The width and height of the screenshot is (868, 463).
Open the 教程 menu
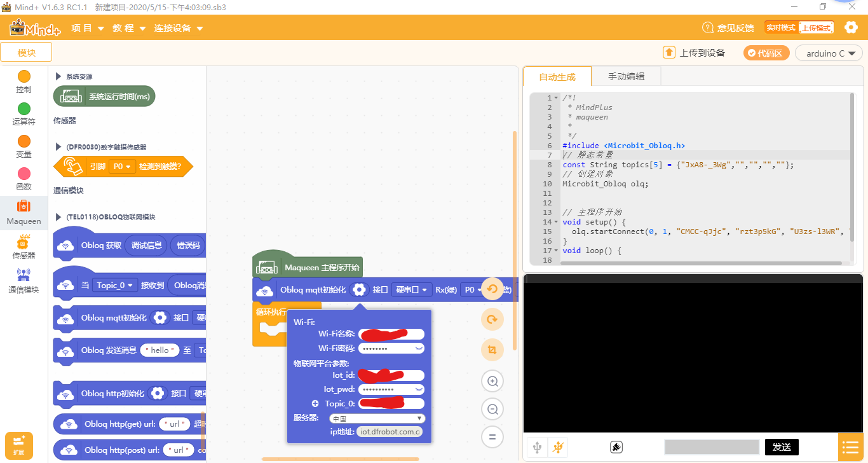(x=129, y=28)
